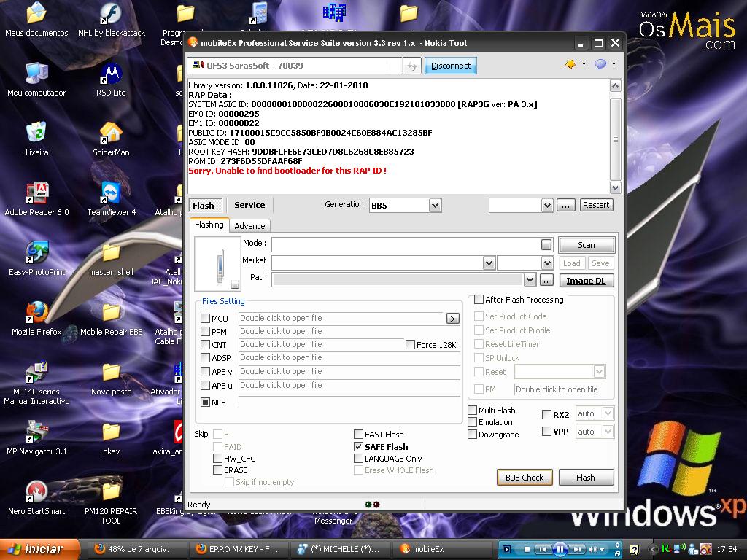Open the RX2 auto dropdown
Screen dimensions: 747x560
[x=608, y=414]
